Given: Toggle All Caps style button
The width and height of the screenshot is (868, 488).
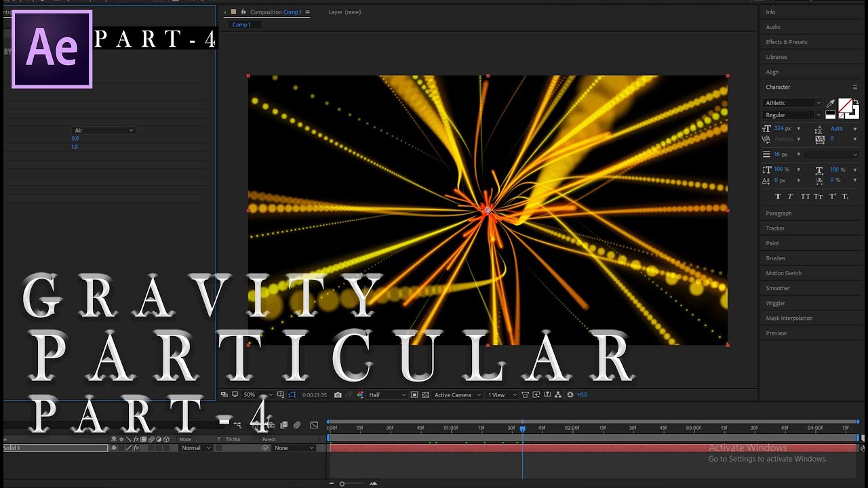Looking at the screenshot, I should pyautogui.click(x=805, y=197).
